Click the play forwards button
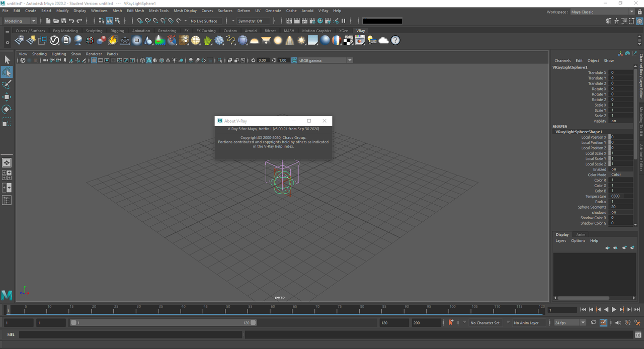Viewport: 644px width, 349px height. coord(614,310)
